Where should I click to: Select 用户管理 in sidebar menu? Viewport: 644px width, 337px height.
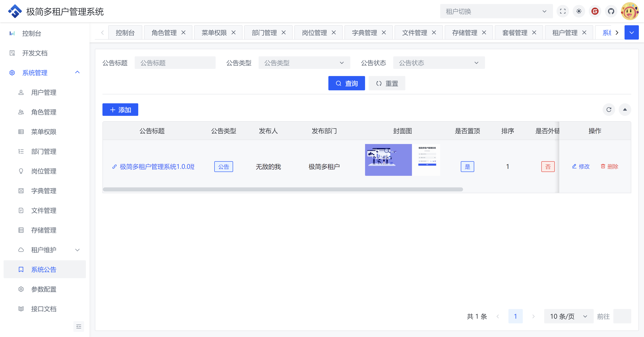[x=43, y=93]
